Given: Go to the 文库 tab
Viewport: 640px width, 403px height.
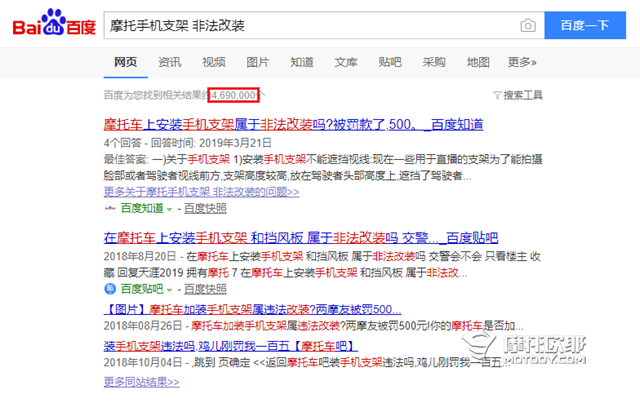Looking at the screenshot, I should point(346,62).
